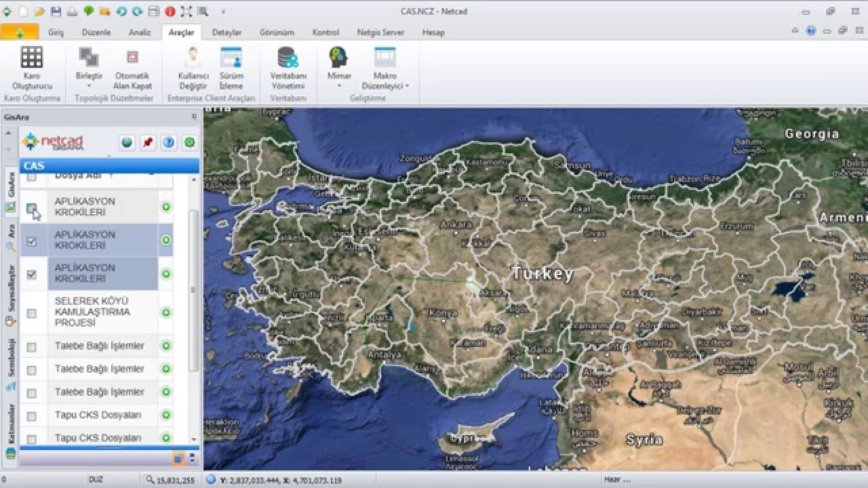Screen dimensions: 868x488
Task: Open the Kontrol ribbon tab
Action: [x=325, y=33]
